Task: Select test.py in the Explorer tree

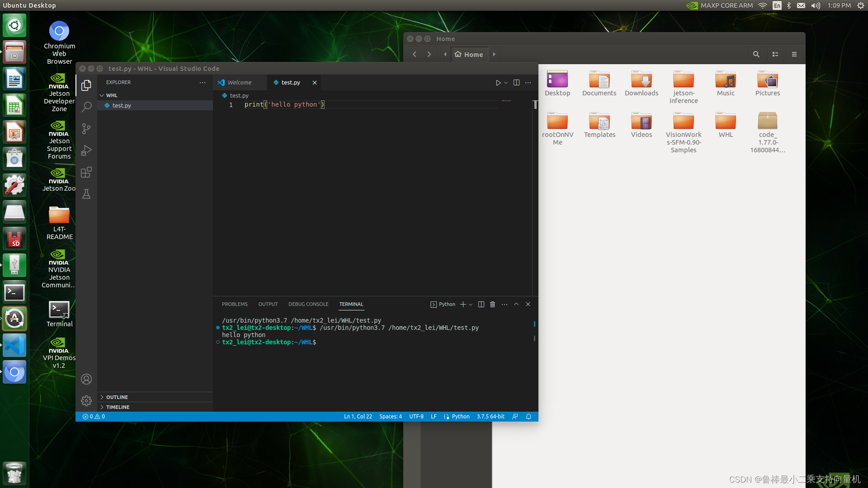Action: pos(120,105)
